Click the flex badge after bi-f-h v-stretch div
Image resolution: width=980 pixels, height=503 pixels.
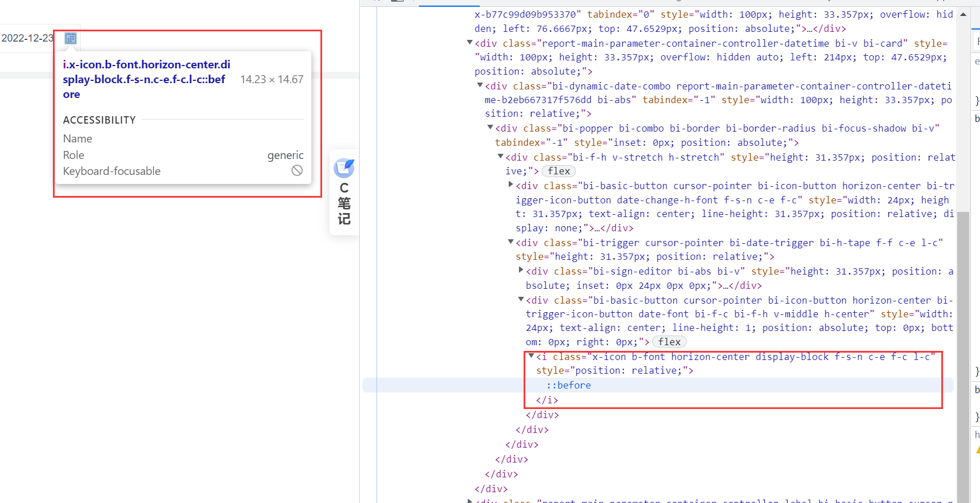pyautogui.click(x=559, y=171)
